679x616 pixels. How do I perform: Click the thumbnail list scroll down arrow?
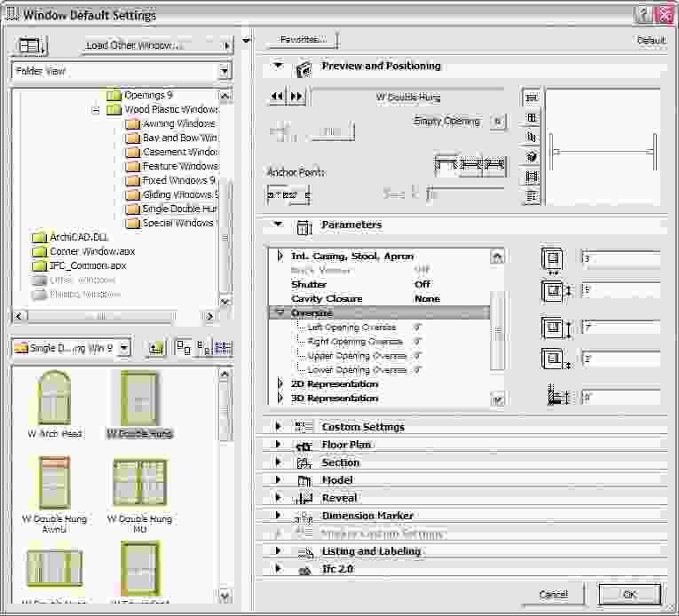[225, 596]
